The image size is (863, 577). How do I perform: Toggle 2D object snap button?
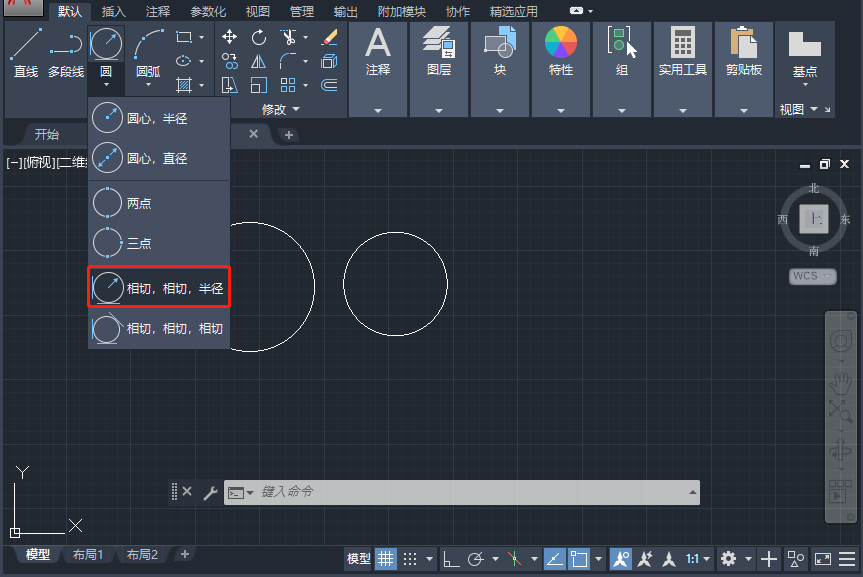pyautogui.click(x=578, y=559)
